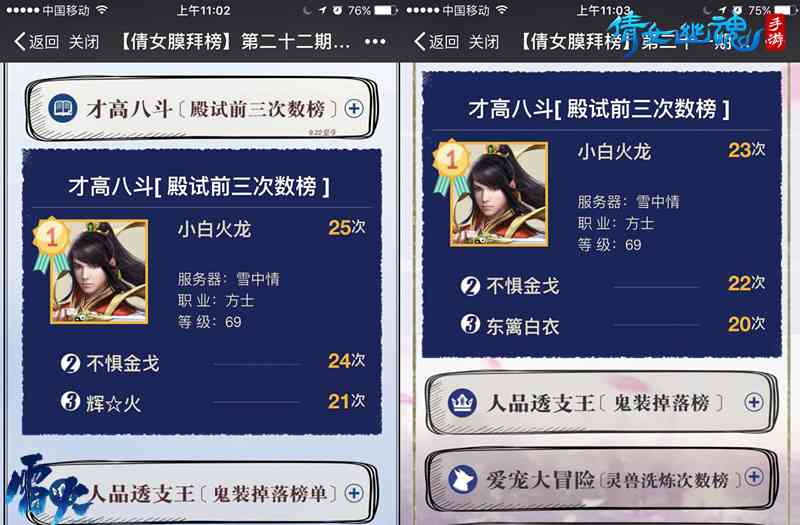Select third-place entry 辉☆火
The width and height of the screenshot is (800, 525).
[x=212, y=403]
